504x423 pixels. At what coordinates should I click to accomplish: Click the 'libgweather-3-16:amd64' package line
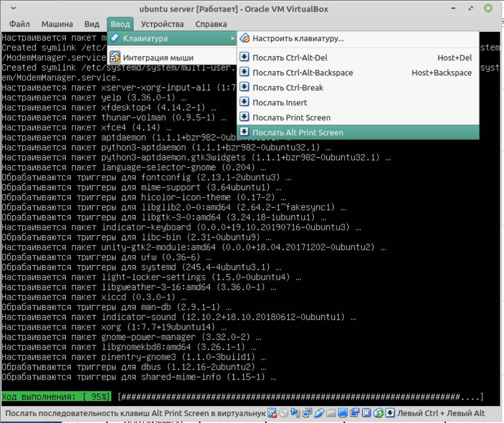click(139, 287)
